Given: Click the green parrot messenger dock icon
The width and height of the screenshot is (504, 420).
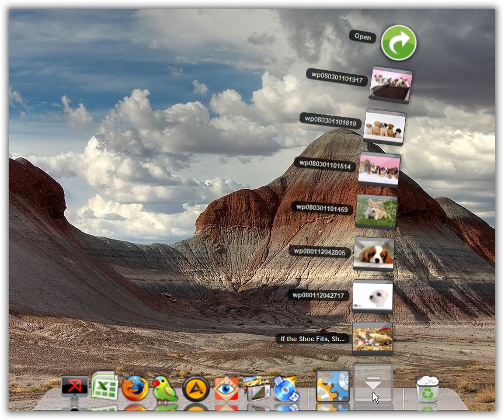Looking at the screenshot, I should click(x=165, y=387).
